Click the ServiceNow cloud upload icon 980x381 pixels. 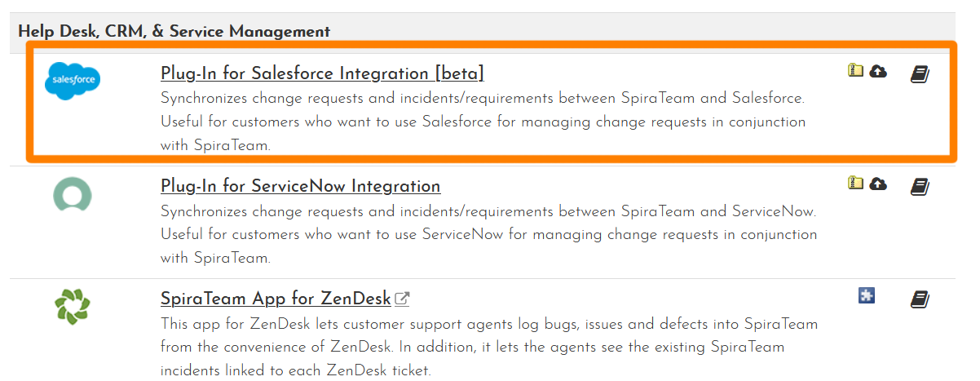(x=878, y=183)
